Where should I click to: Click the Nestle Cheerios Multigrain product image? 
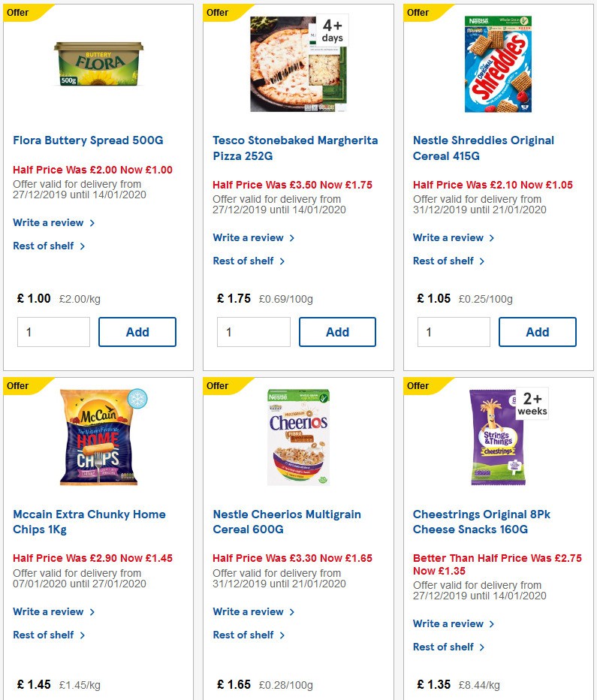click(296, 438)
